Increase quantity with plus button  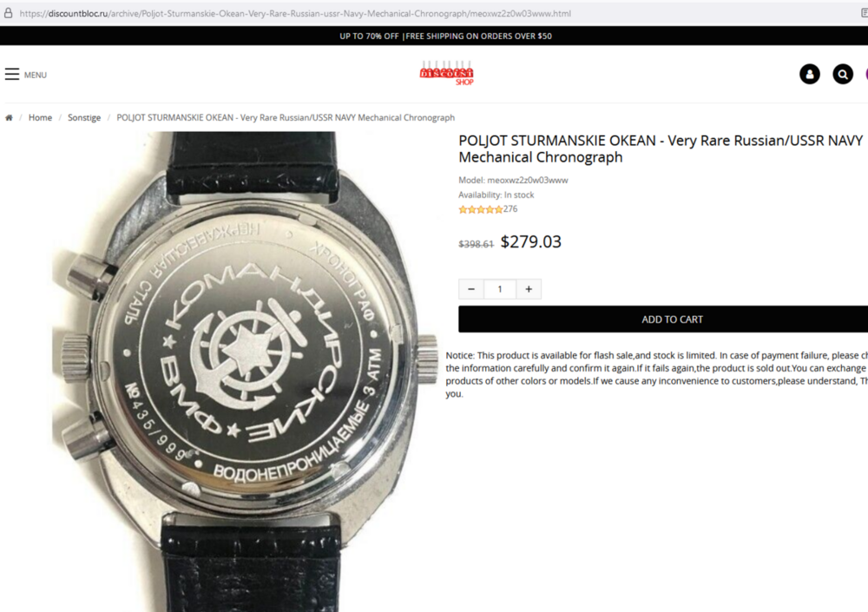pos(529,289)
